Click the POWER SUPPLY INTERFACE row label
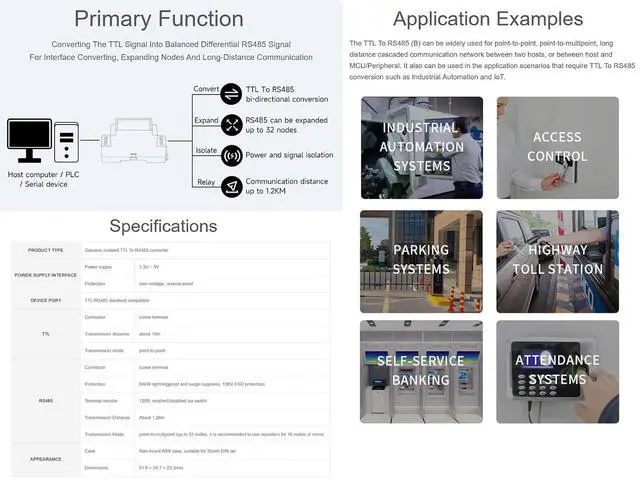Viewport: 640px width, 480px height. 46,275
